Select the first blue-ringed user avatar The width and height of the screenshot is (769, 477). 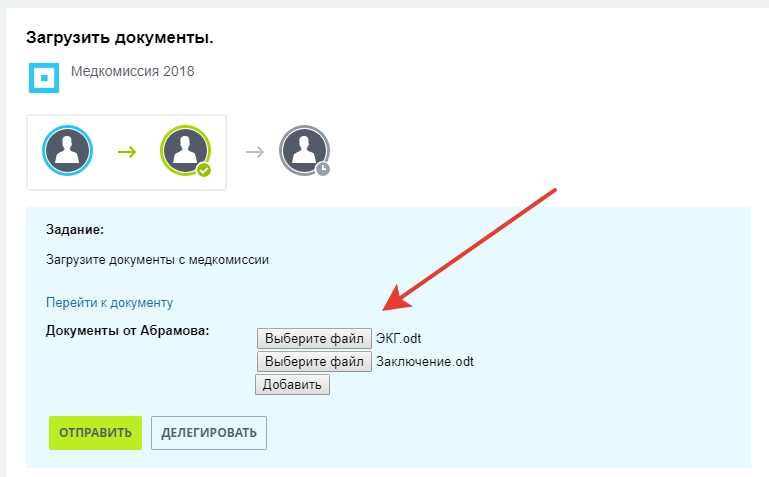click(x=67, y=152)
